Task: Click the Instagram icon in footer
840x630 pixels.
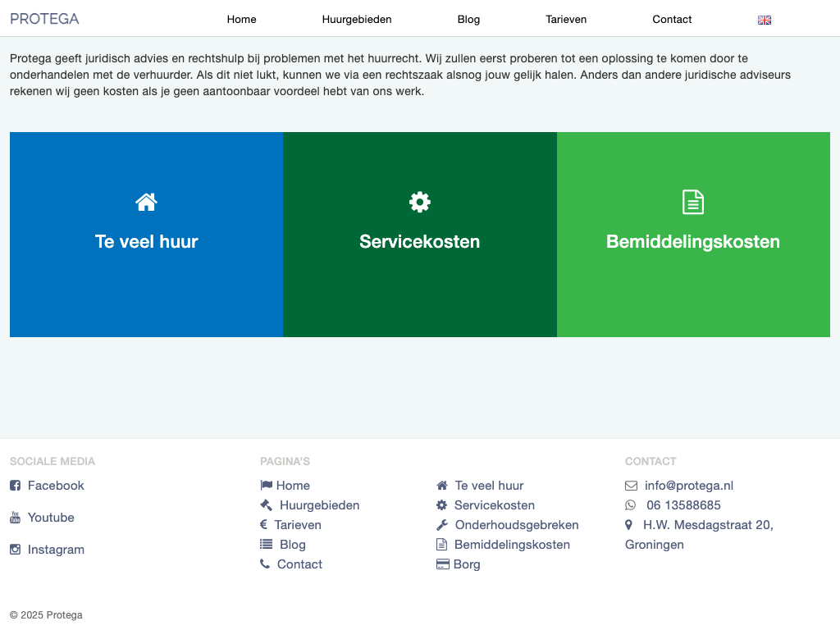Action: 15,550
